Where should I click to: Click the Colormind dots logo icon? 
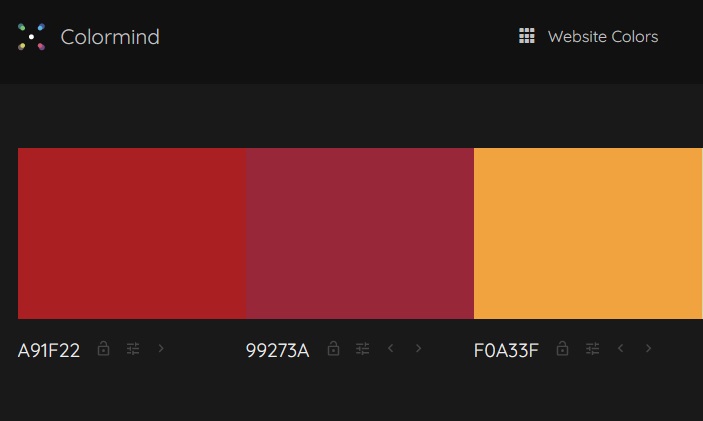coord(31,37)
